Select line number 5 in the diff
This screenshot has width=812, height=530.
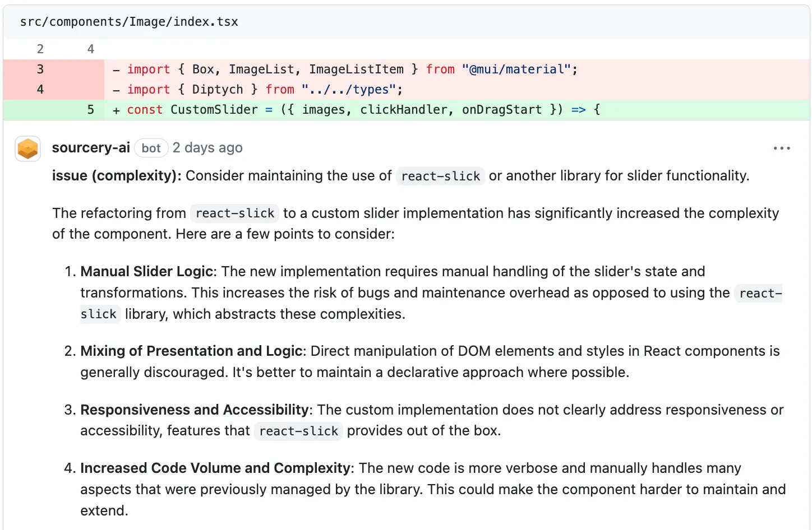point(90,110)
